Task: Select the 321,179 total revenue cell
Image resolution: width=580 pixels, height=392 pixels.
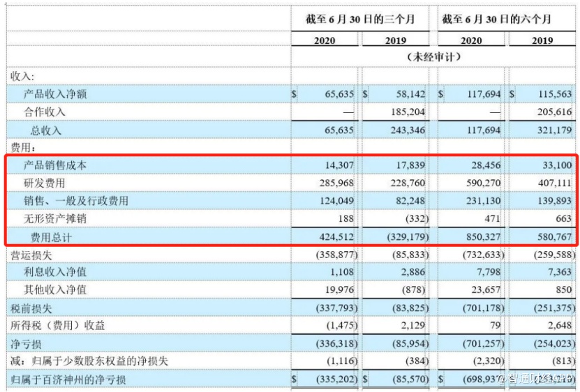Action: [552, 130]
